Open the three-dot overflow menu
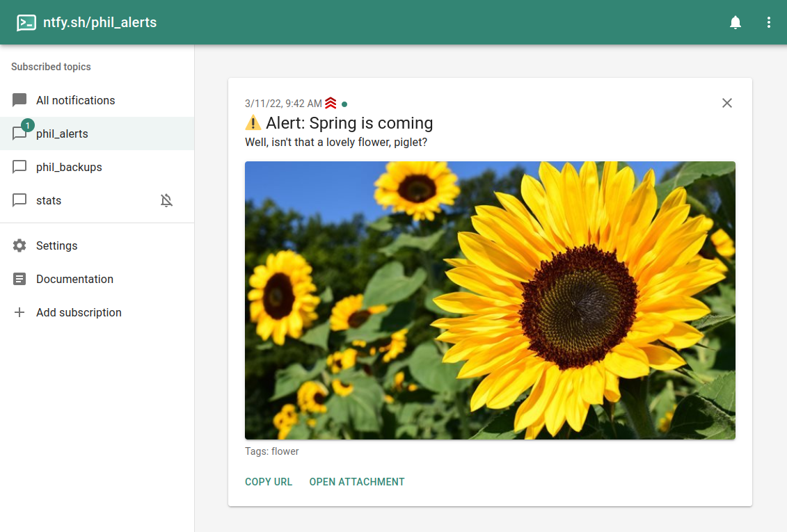The height and width of the screenshot is (532, 787). click(x=768, y=22)
